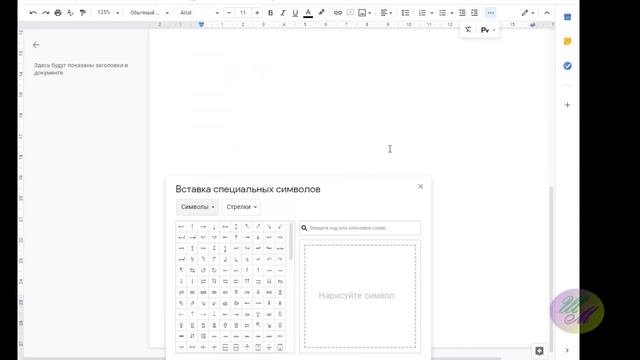The width and height of the screenshot is (640, 360).
Task: Insert the right arrow → symbol
Action: pos(203,227)
